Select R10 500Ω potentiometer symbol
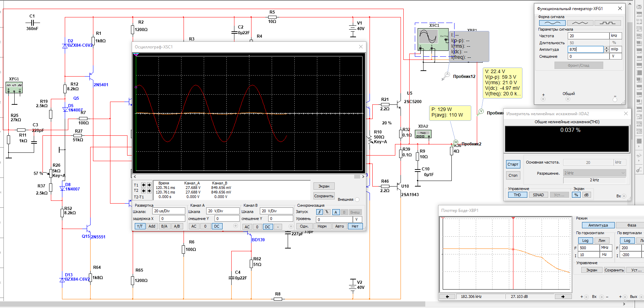The image size is (644, 308). (371, 139)
